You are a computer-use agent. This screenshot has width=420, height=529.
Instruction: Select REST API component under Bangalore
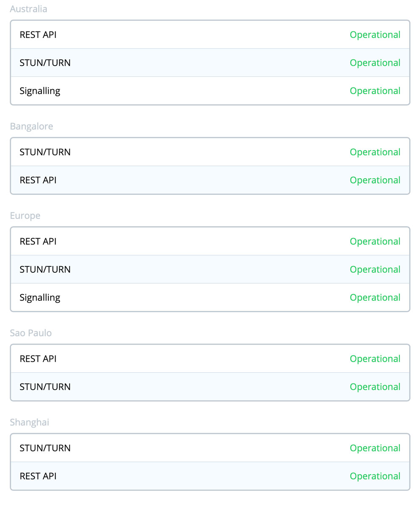pyautogui.click(x=38, y=180)
